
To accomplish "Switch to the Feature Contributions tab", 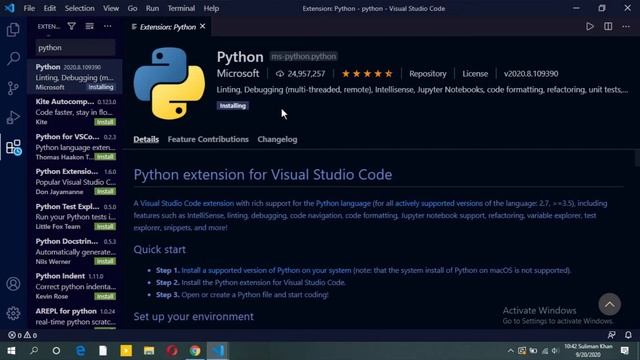I will (x=208, y=139).
